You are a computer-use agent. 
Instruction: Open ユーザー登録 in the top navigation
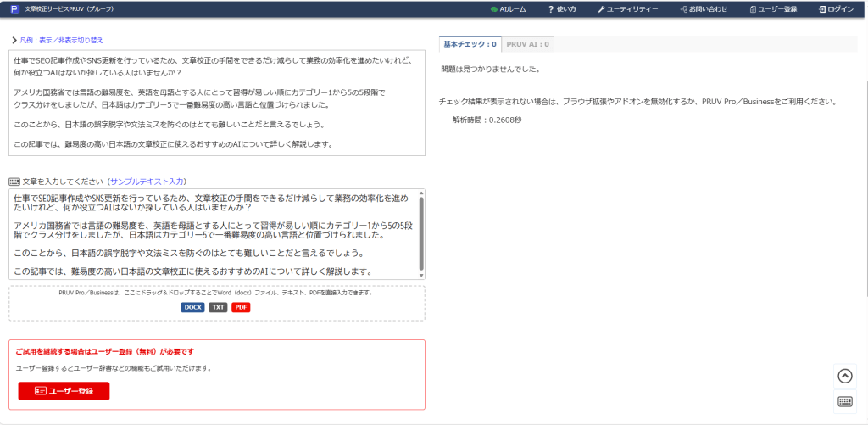[x=773, y=9]
